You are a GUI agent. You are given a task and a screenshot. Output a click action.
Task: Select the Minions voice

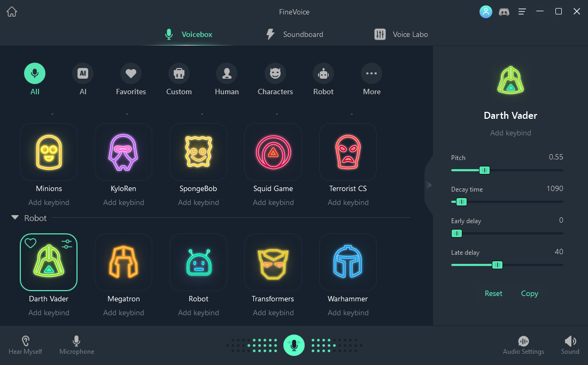point(49,152)
